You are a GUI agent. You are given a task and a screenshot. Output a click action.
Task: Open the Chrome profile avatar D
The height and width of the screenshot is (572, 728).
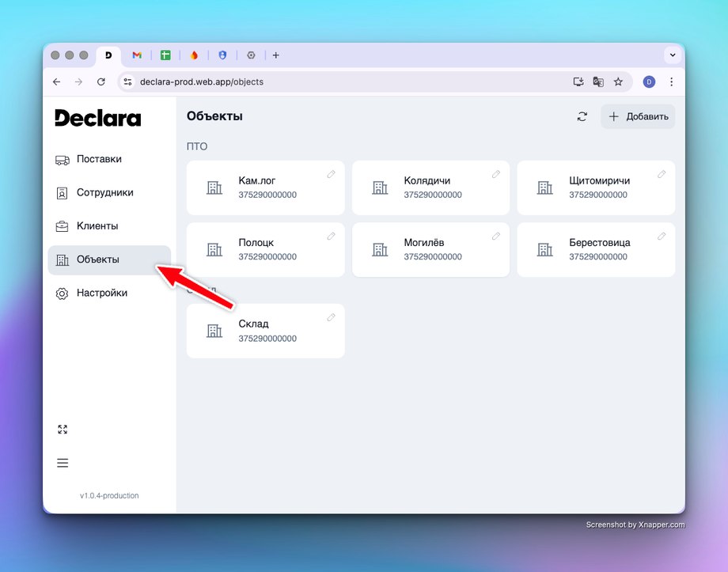point(649,81)
